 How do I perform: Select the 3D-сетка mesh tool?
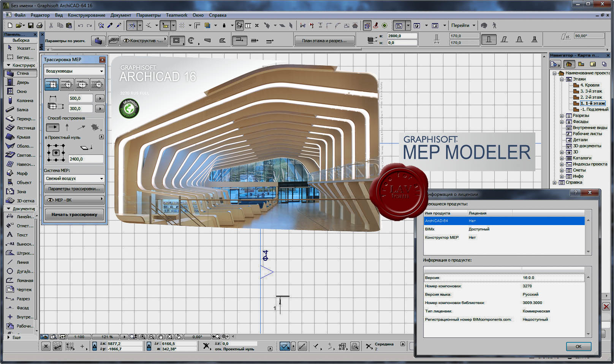point(21,201)
